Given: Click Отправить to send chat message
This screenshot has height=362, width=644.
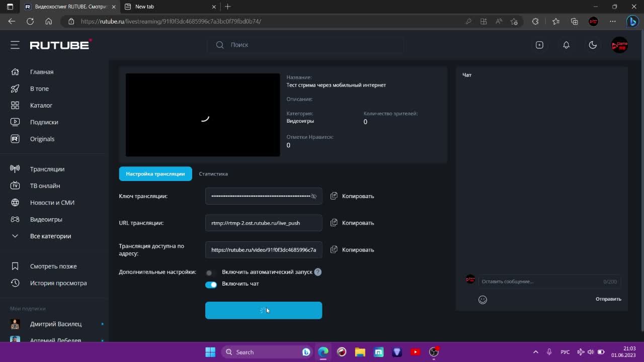Looking at the screenshot, I should coord(608,299).
